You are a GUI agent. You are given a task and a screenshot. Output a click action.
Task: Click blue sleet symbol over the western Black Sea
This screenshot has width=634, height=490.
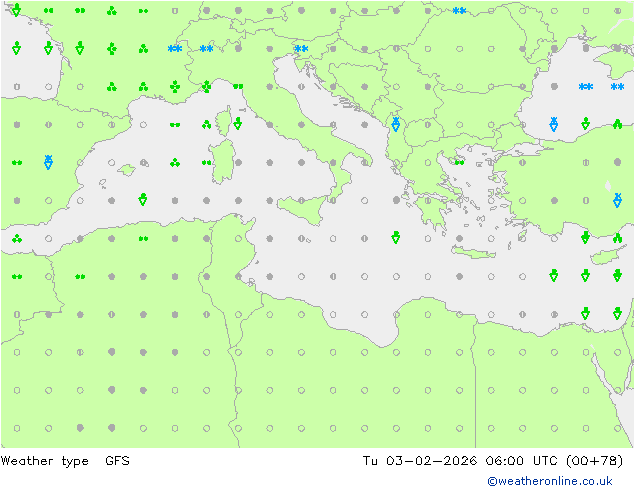point(554,124)
